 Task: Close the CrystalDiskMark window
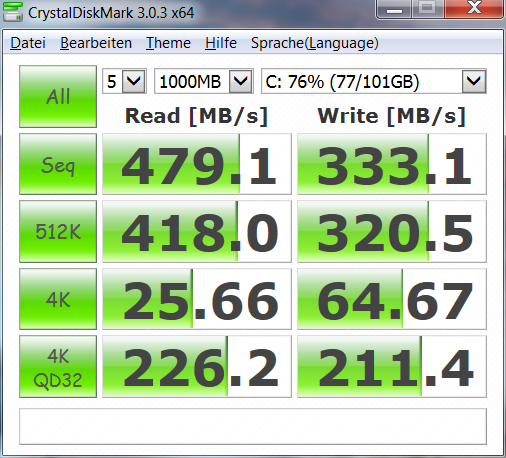[474, 9]
